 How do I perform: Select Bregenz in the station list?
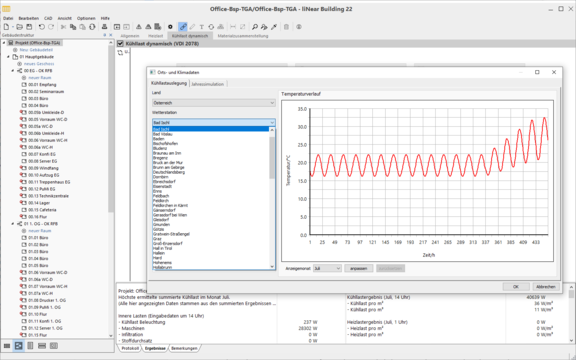pyautogui.click(x=160, y=158)
